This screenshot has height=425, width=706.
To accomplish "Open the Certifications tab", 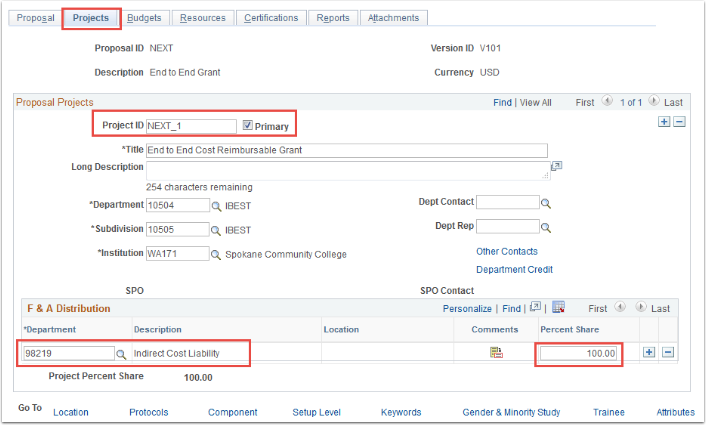I will click(x=271, y=18).
